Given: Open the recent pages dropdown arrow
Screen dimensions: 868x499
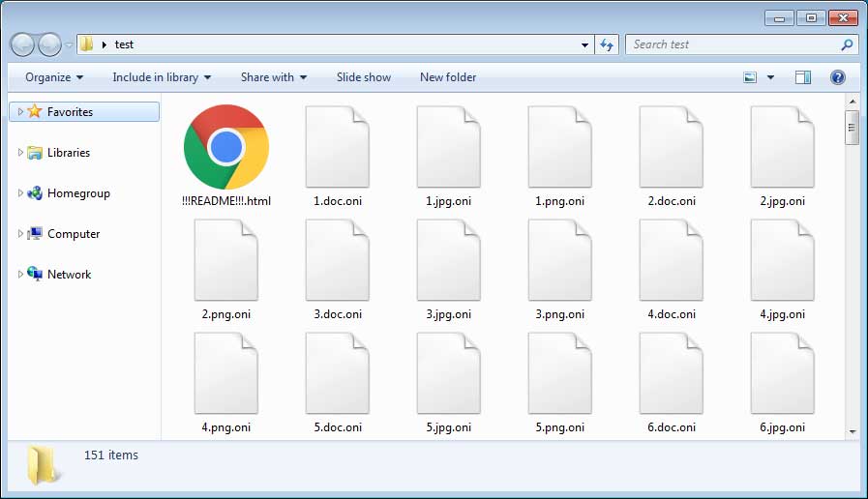Looking at the screenshot, I should (x=69, y=44).
